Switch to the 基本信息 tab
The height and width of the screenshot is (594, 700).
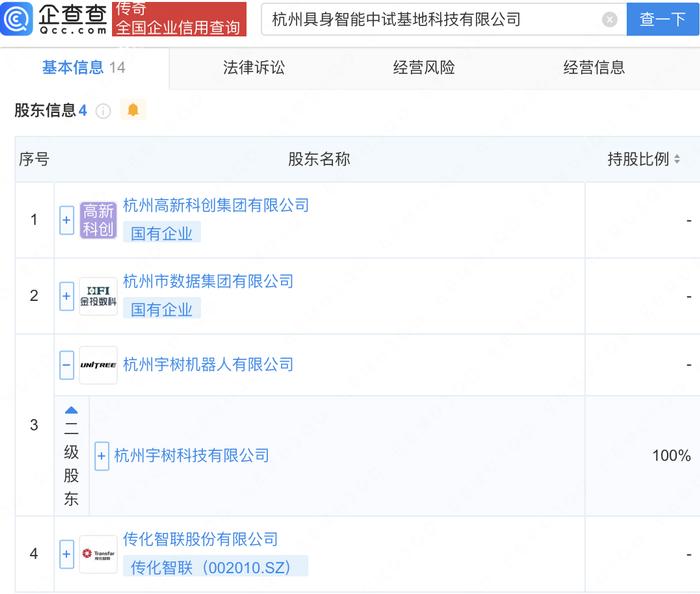[83, 67]
